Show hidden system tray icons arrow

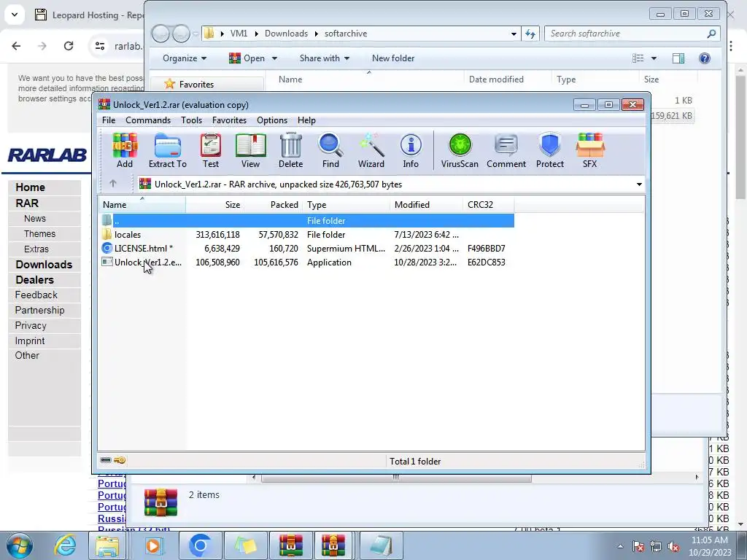coord(620,546)
